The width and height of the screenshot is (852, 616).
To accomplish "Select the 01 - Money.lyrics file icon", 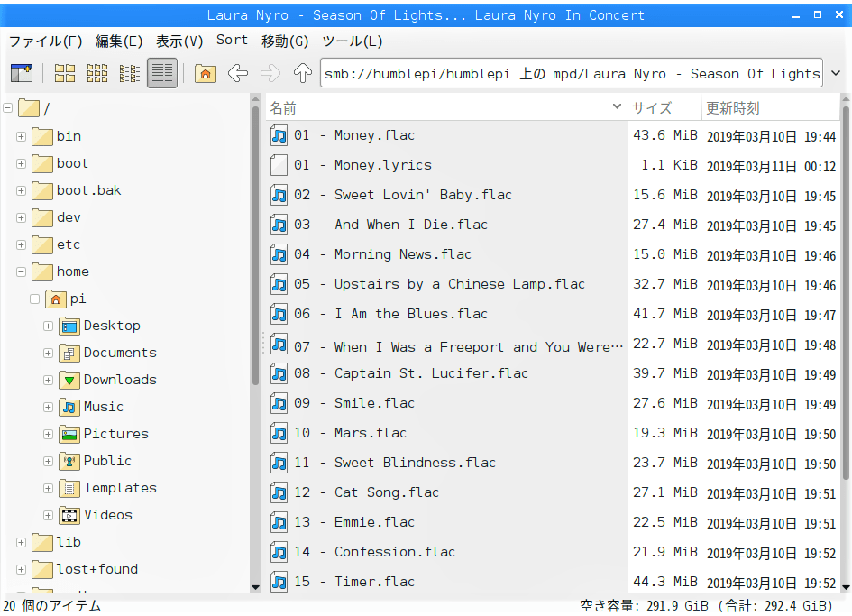I will click(279, 165).
